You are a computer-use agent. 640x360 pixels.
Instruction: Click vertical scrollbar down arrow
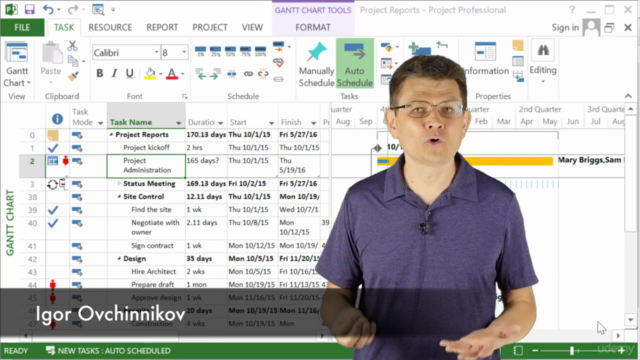point(631,320)
